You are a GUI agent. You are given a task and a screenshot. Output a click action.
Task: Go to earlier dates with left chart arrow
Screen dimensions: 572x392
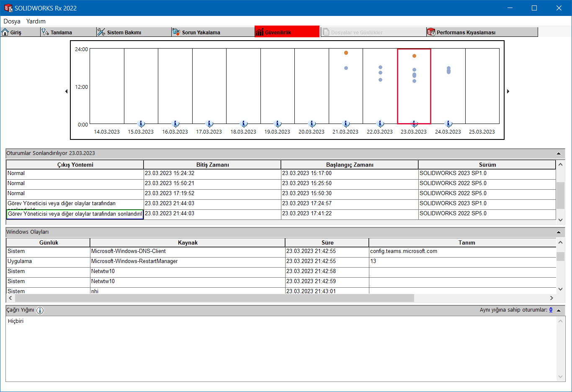pos(66,91)
